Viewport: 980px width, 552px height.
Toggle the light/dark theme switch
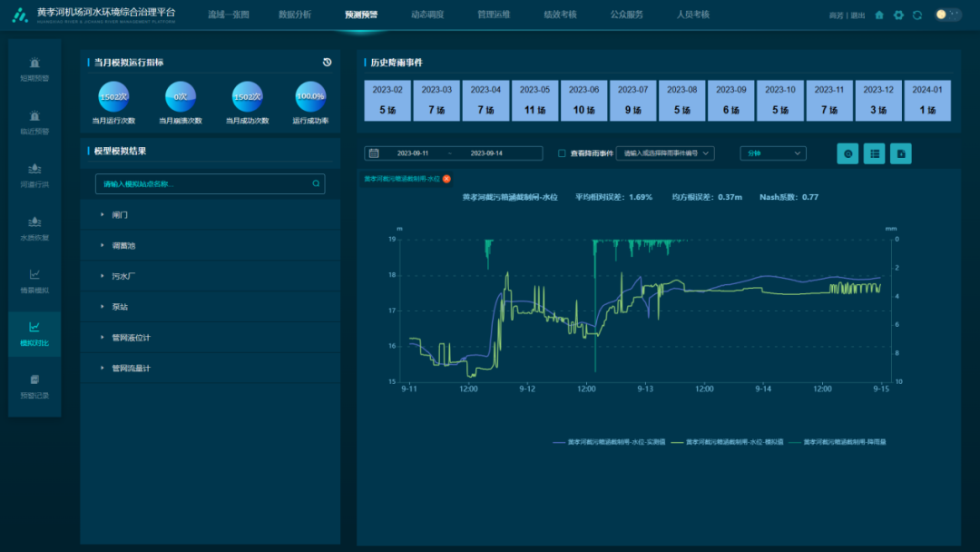(x=947, y=15)
